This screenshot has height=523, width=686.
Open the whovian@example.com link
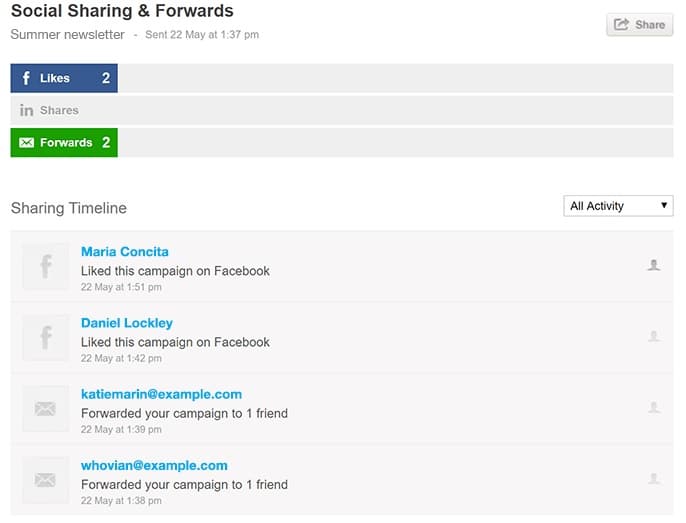[x=154, y=465]
